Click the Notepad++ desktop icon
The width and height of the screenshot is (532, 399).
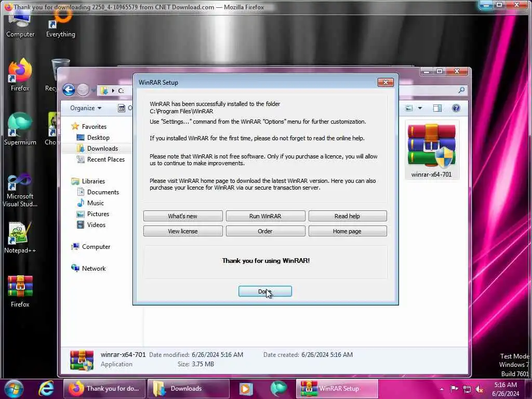click(x=20, y=237)
